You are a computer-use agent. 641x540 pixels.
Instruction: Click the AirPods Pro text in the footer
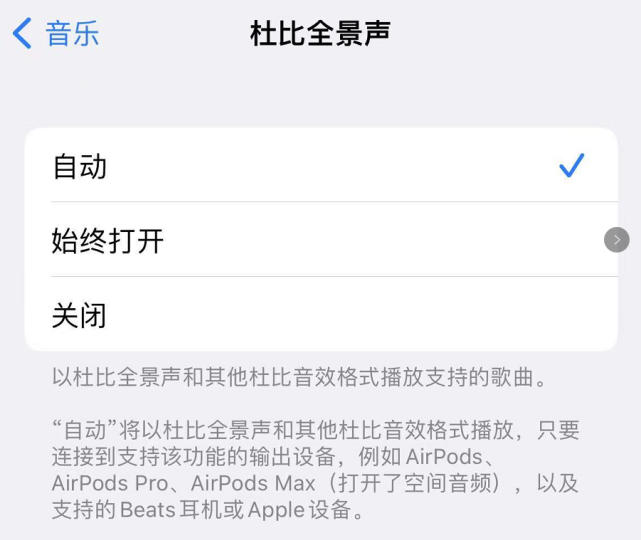110,483
